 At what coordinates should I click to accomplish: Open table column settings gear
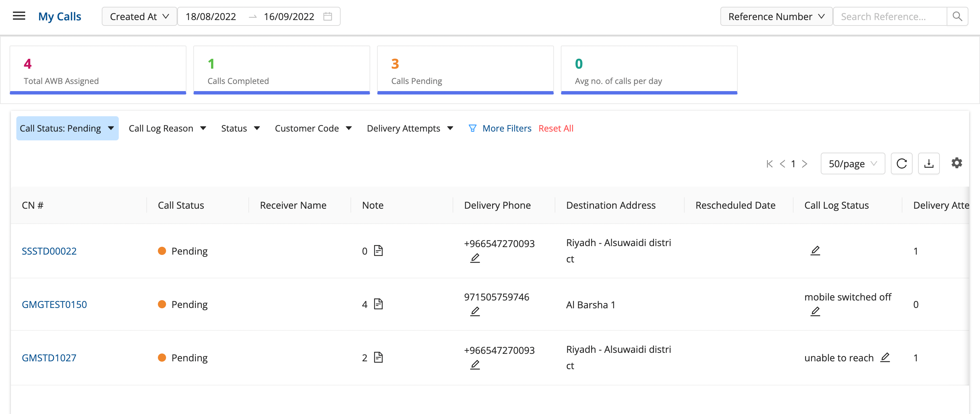[957, 163]
